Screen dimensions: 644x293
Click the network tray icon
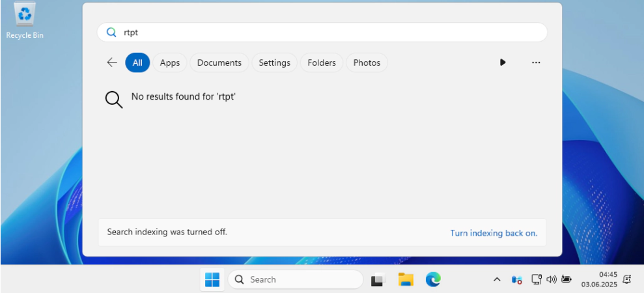tap(537, 279)
